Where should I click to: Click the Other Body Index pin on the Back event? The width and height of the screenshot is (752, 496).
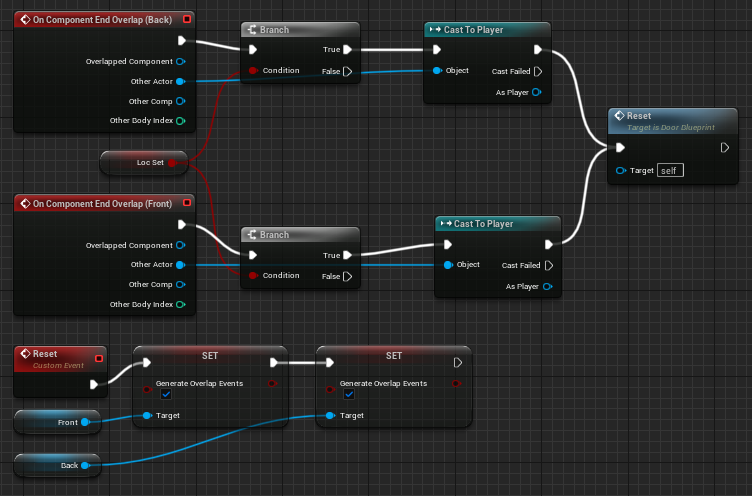[x=180, y=121]
